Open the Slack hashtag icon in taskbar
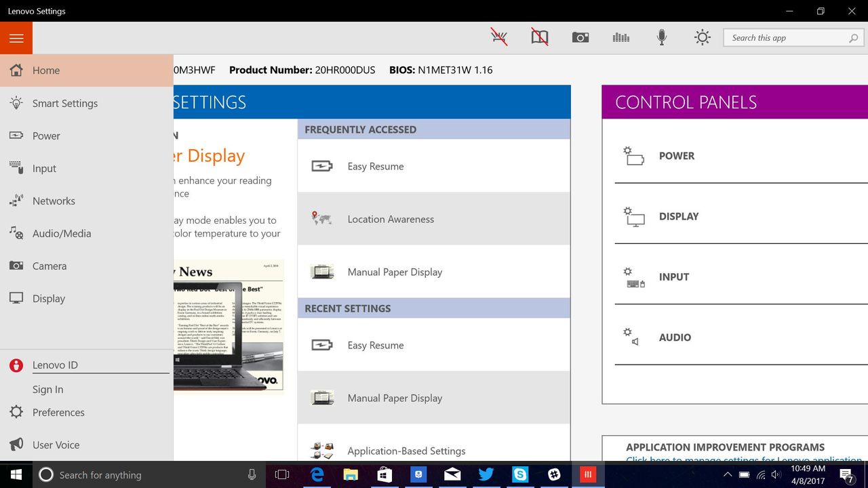Screen dimensions: 868x488 (554, 474)
